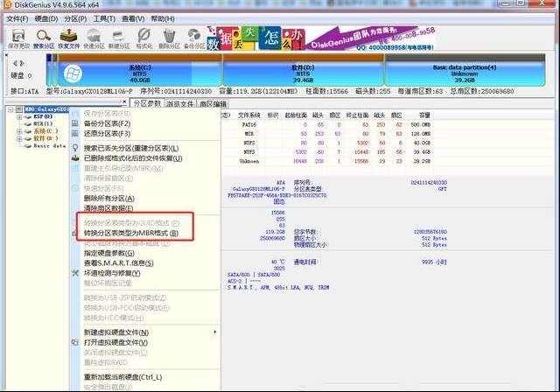Expand the ESP(0) tree node
Image resolution: width=560 pixels, height=392 pixels.
tap(19, 116)
